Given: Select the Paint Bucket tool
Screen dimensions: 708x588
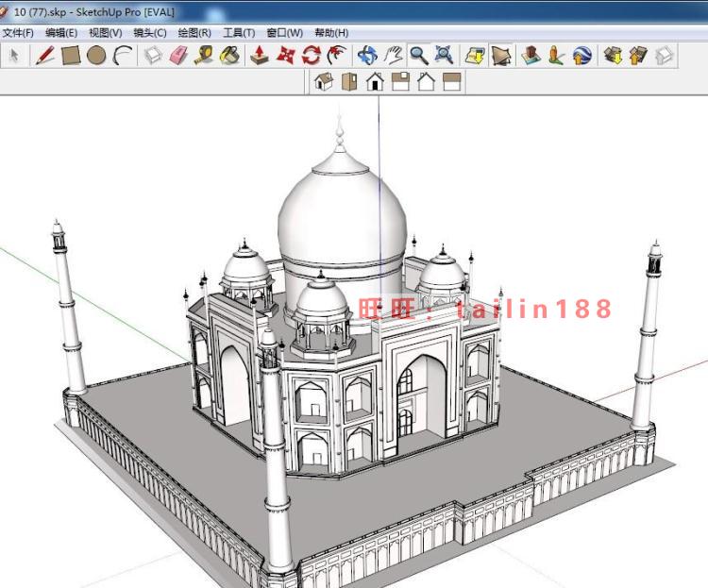Looking at the screenshot, I should [x=229, y=56].
